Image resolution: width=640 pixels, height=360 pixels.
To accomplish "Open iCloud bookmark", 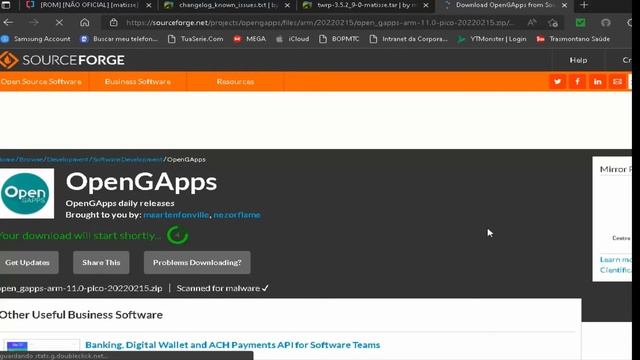I will 293,39.
